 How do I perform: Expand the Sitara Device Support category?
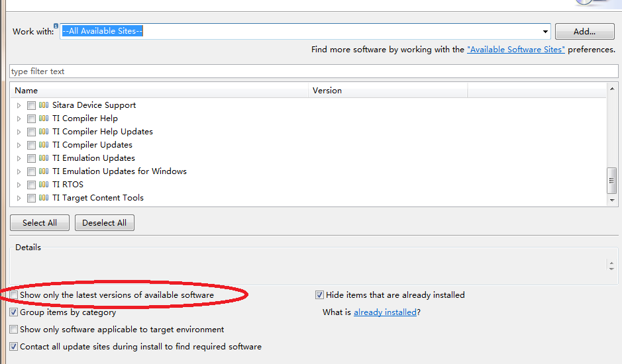(x=19, y=105)
